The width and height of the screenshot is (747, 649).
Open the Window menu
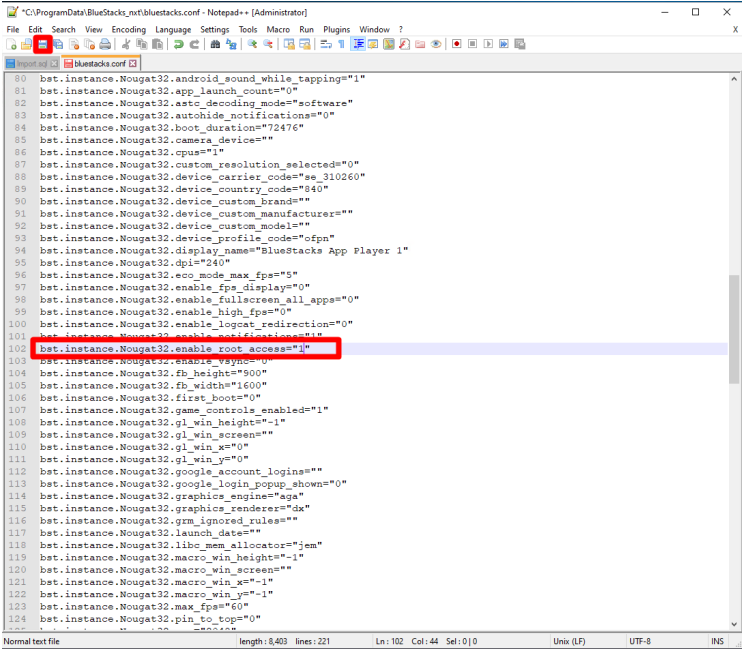pos(374,30)
